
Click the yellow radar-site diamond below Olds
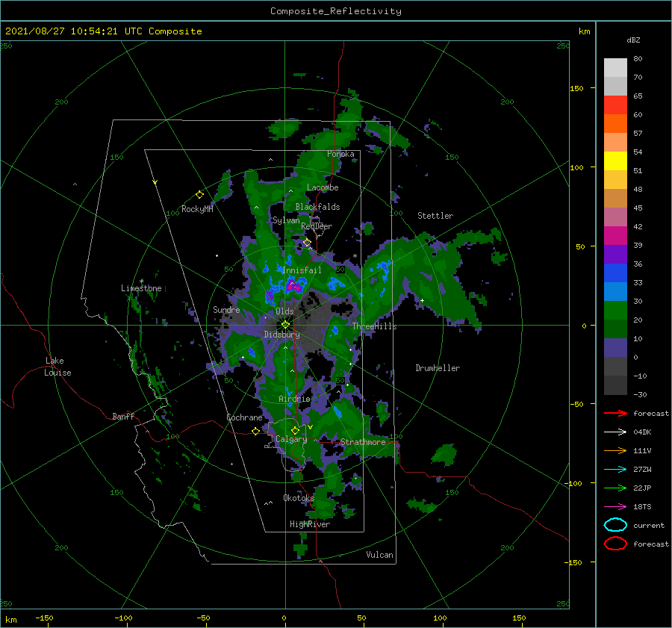click(x=285, y=325)
